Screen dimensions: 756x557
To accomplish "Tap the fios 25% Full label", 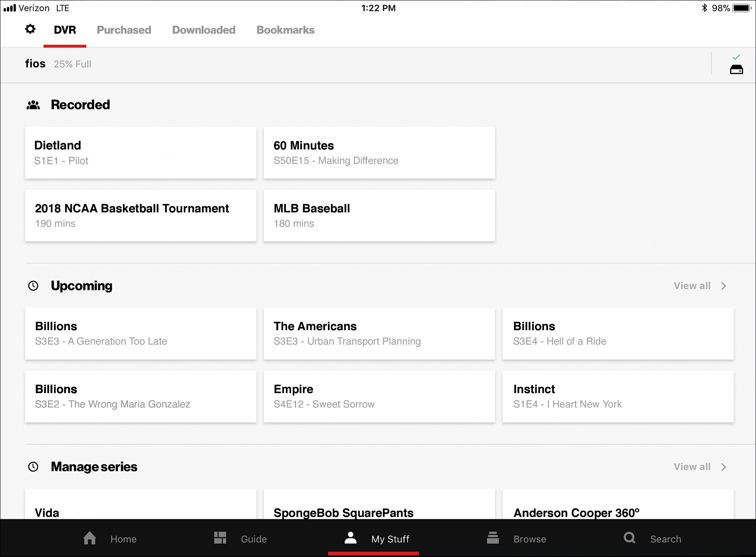I will click(x=58, y=64).
